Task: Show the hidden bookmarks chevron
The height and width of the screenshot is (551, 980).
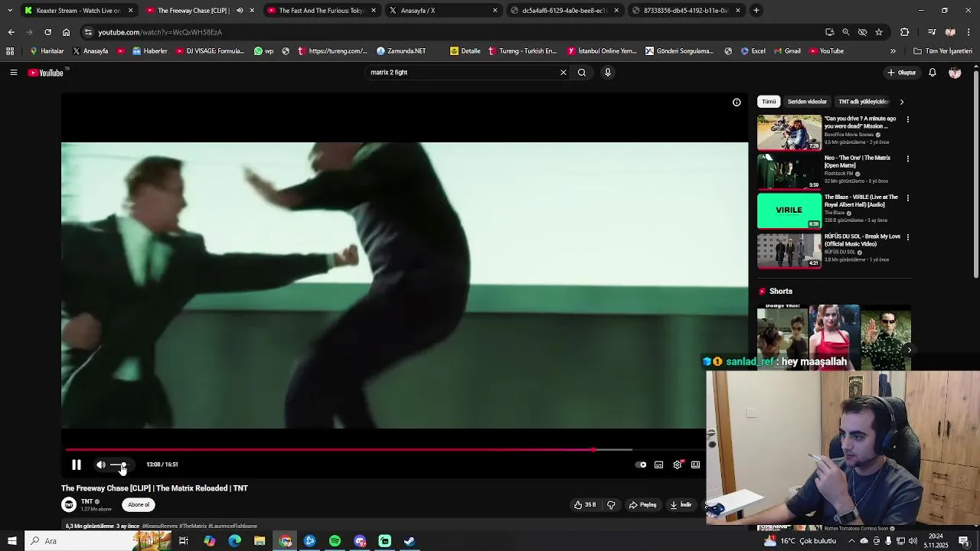Action: click(893, 51)
